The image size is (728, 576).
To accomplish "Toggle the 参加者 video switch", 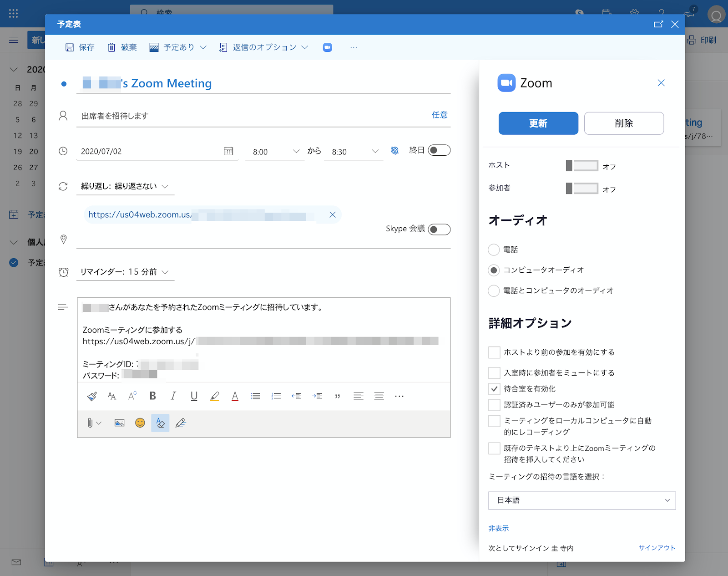I will [582, 189].
